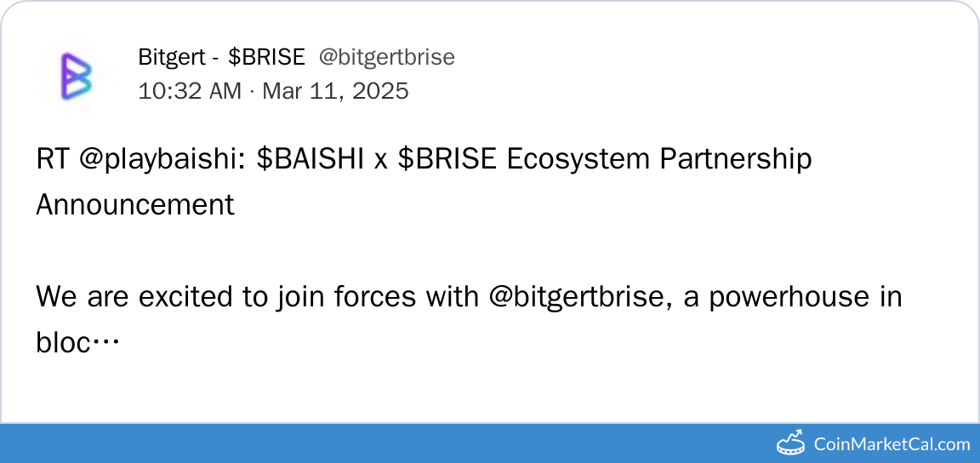Click the CoinMarketCal coin logo icon

(791, 443)
